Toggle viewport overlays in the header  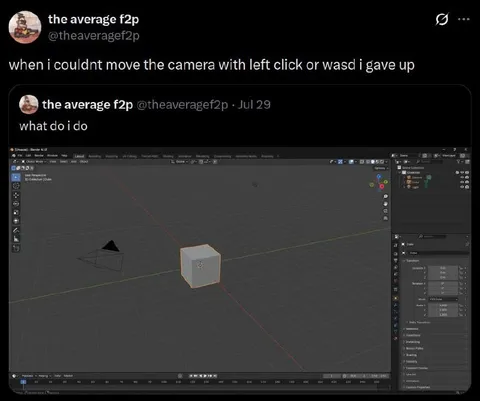pyautogui.click(x=351, y=162)
